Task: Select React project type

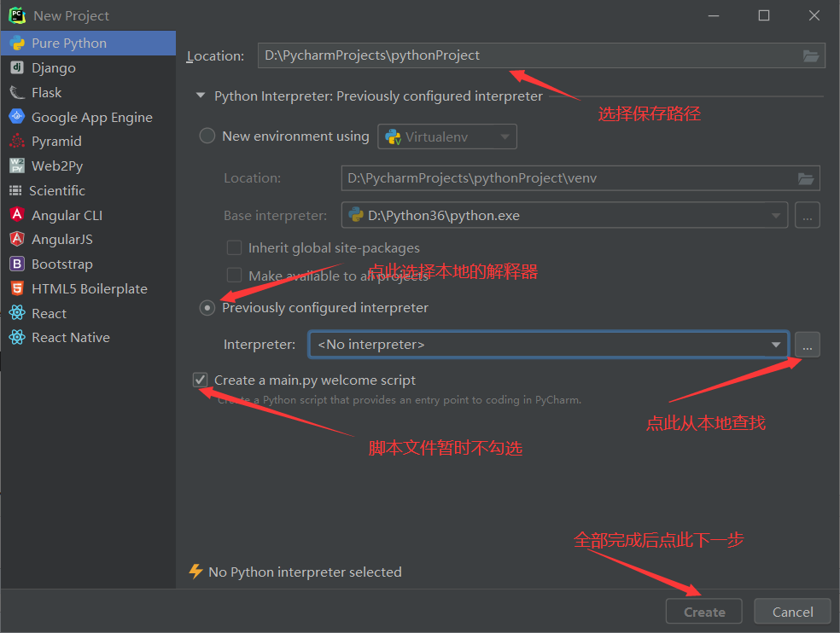Action: pyautogui.click(x=89, y=313)
